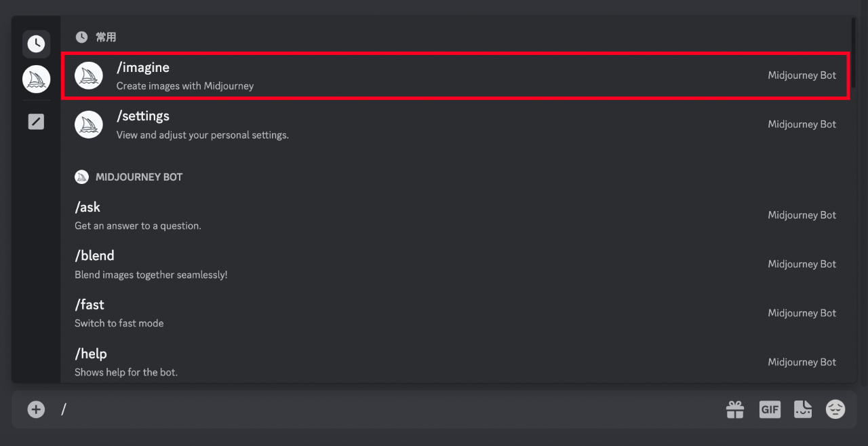
Task: Open the emoji picker
Action: tap(835, 409)
